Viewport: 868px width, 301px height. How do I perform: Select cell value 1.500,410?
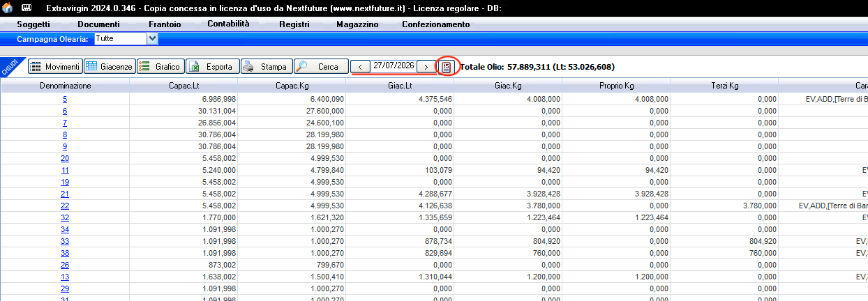click(x=329, y=277)
